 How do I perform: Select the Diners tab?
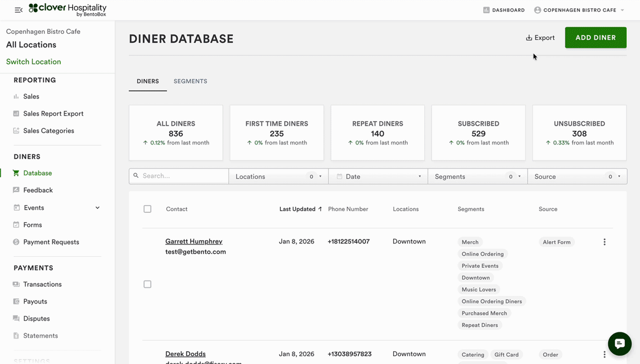point(148,81)
